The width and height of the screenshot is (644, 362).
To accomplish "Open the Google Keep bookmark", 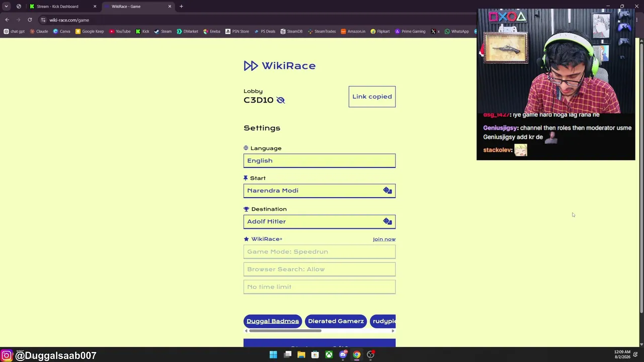I will [90, 32].
